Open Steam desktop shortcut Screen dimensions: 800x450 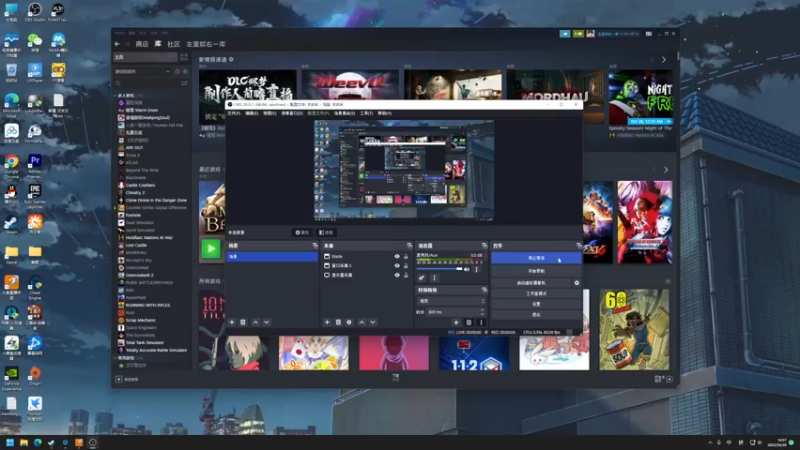[11, 224]
